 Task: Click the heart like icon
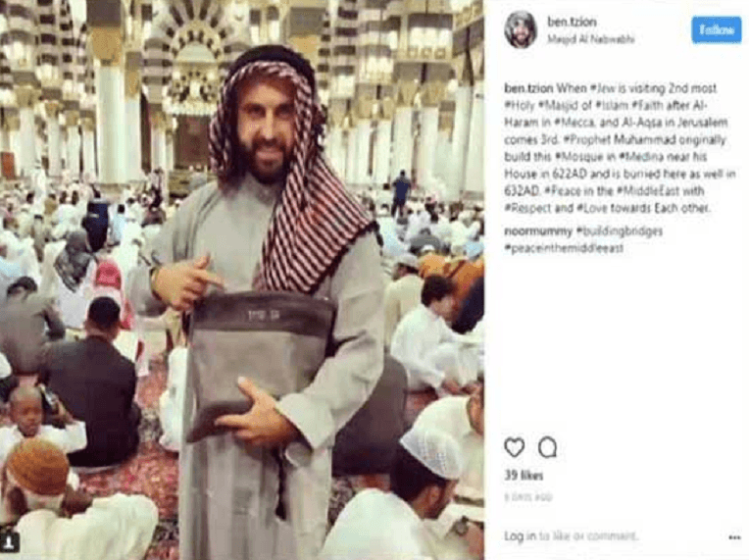click(x=514, y=447)
